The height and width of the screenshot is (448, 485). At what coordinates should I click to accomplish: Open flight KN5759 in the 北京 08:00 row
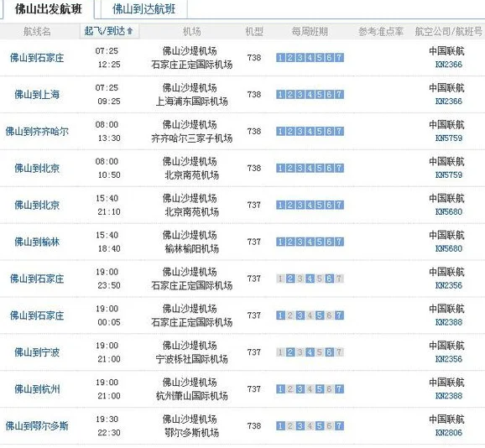pyautogui.click(x=449, y=175)
